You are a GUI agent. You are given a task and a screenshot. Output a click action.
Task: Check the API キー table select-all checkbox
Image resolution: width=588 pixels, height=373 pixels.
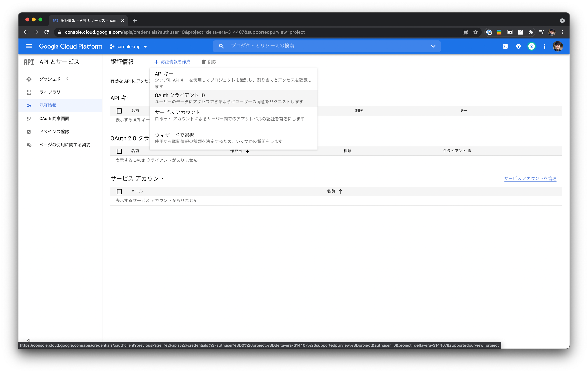pos(119,111)
